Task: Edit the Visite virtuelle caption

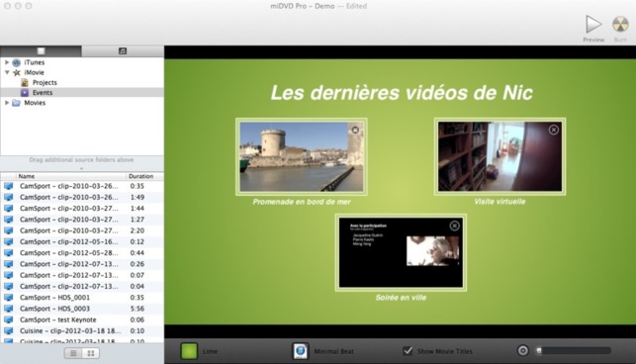Action: tap(500, 202)
